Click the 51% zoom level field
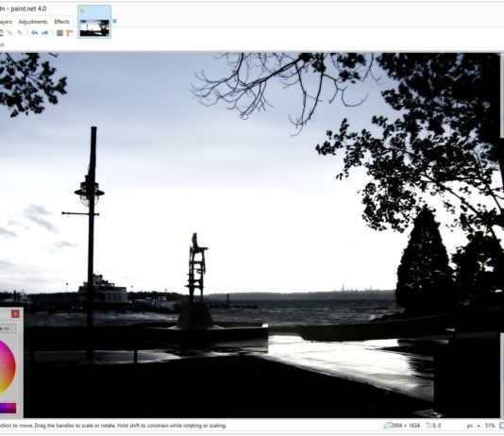Screen dimensions: 504x436 [490, 426]
